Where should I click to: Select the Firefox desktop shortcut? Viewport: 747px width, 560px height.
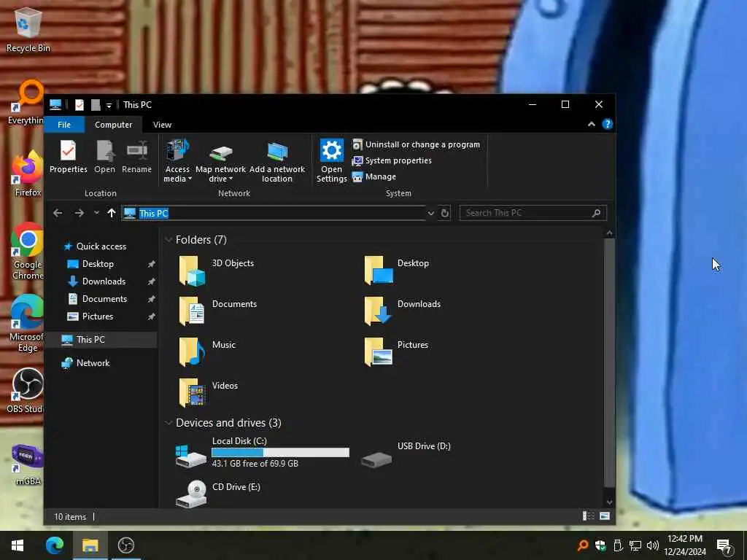pos(28,174)
